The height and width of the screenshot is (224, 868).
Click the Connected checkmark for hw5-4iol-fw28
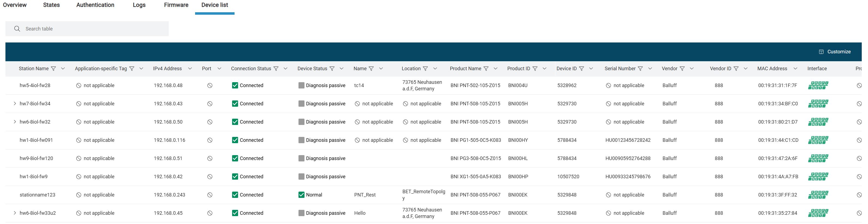235,85
